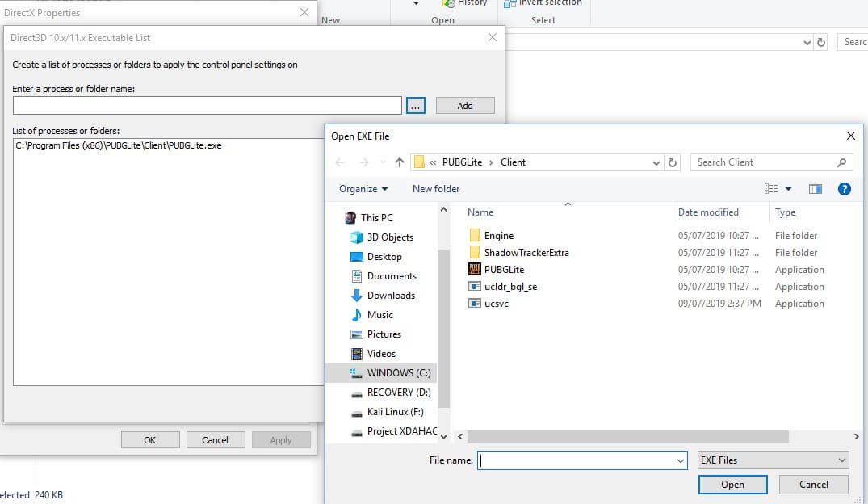The height and width of the screenshot is (504, 868).
Task: Click horizontal scrollbar right arrow in file list
Action: [856, 436]
